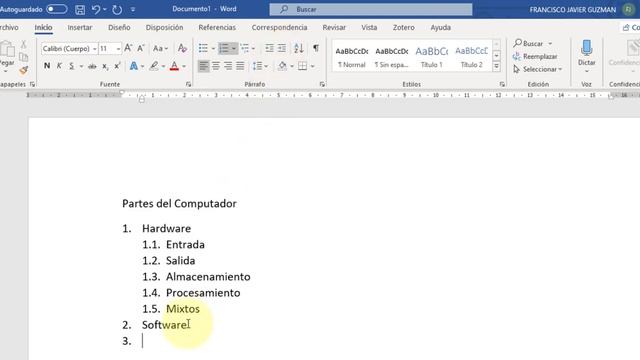640x360 pixels.
Task: Click the Procesamiento list item
Action: [203, 293]
